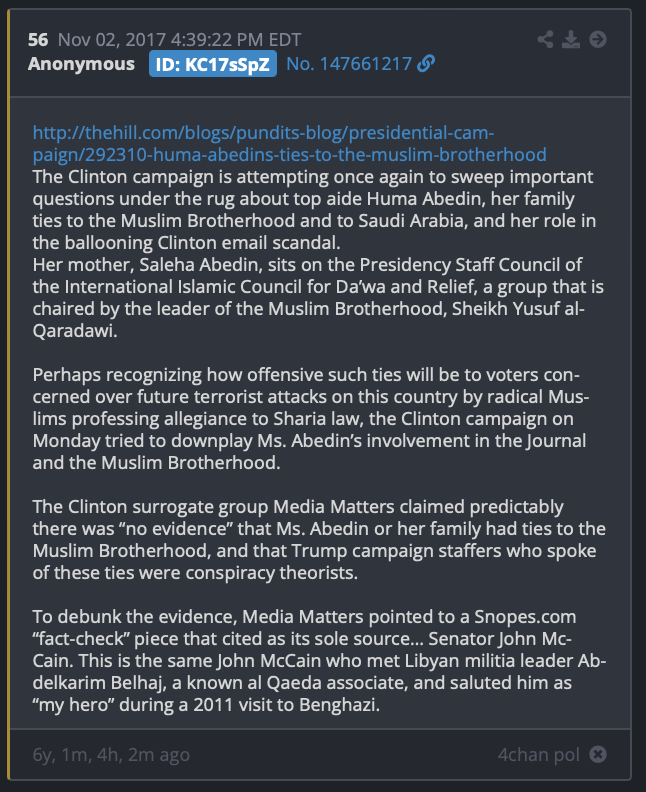Click the chain-link icon beside 147661217
The image size is (646, 792).
[x=426, y=64]
